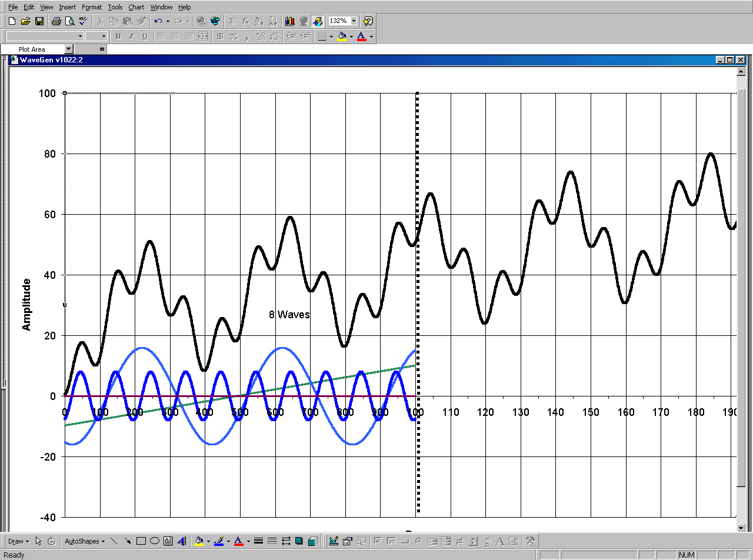753x560 pixels.
Task: Show the Web toolbar icon
Action: (215, 21)
